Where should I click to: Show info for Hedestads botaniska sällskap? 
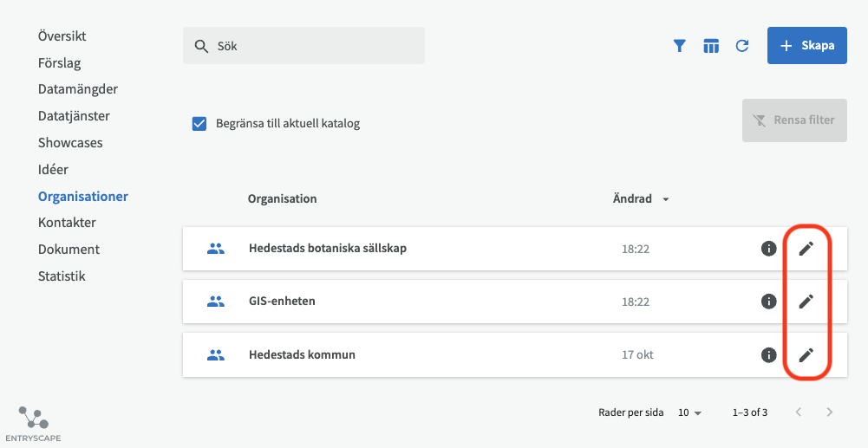coord(768,249)
